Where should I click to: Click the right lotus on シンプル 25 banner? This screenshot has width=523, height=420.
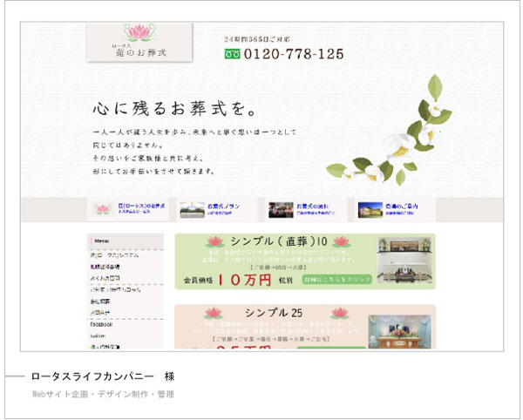tap(341, 312)
